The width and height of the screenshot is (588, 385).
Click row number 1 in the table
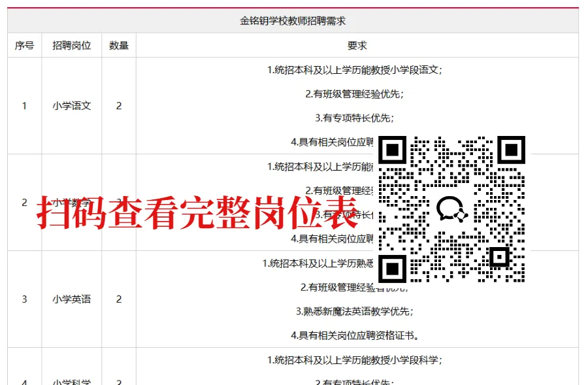(x=24, y=106)
